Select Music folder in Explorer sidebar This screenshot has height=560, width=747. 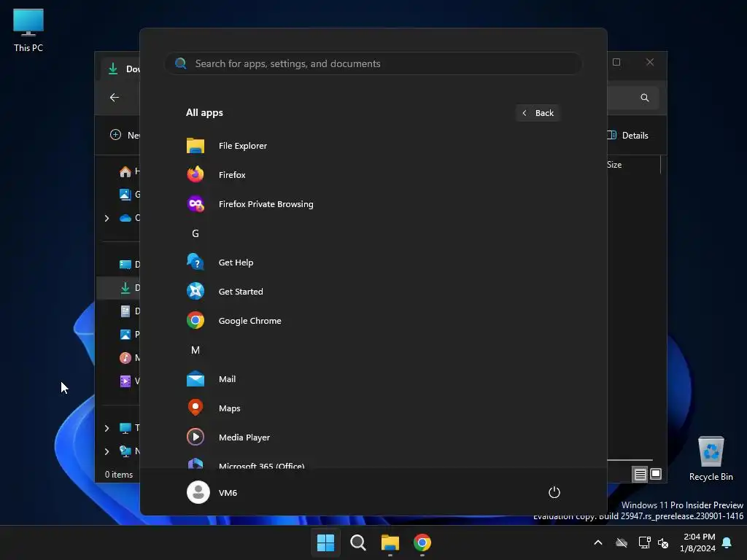point(128,357)
